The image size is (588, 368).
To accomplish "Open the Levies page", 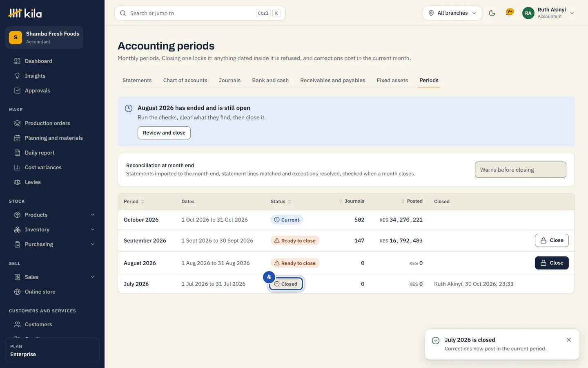I will (52, 182).
